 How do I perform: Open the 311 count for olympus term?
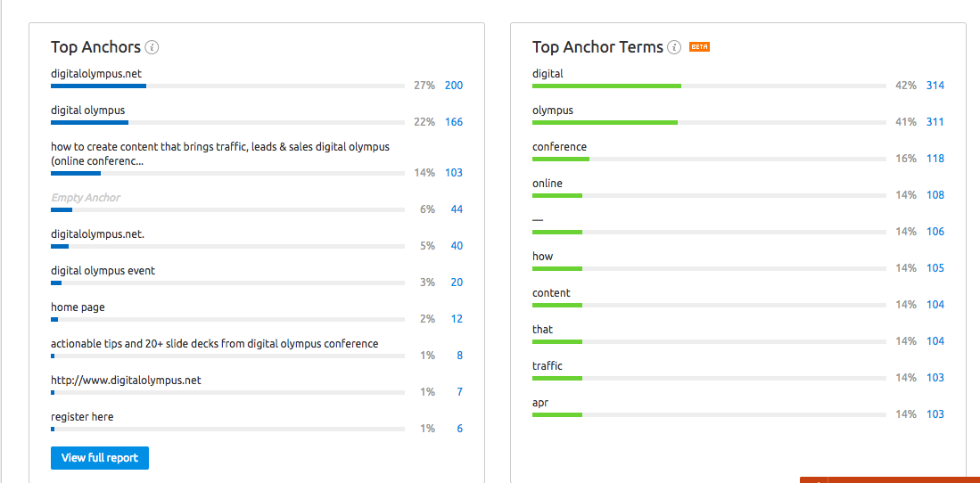pyautogui.click(x=935, y=122)
